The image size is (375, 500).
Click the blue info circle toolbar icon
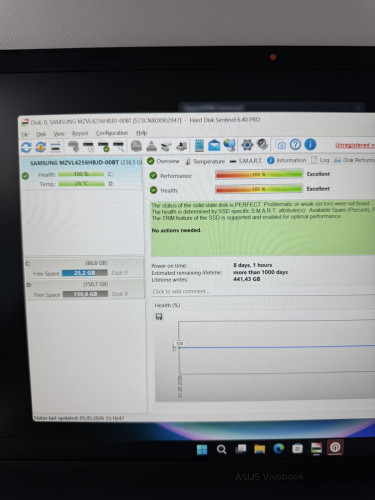pos(310,144)
